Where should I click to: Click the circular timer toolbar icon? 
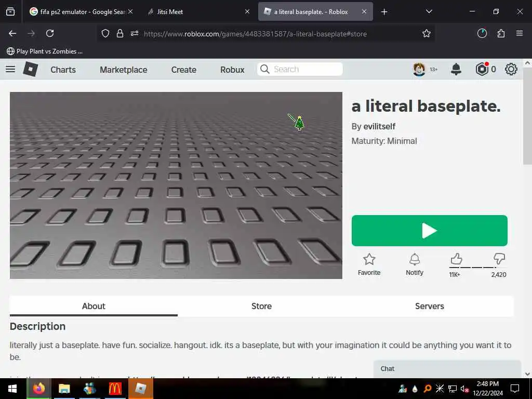[x=482, y=33]
